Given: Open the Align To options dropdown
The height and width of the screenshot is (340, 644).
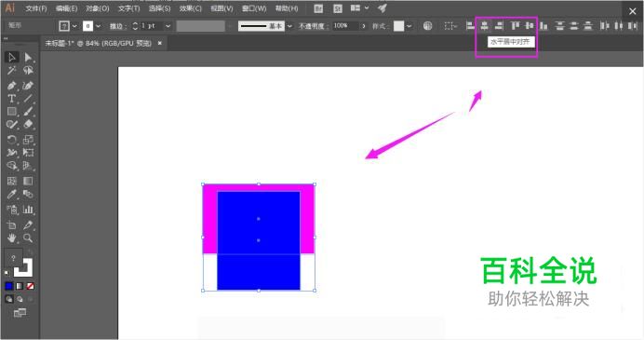Looking at the screenshot, I should click(450, 26).
